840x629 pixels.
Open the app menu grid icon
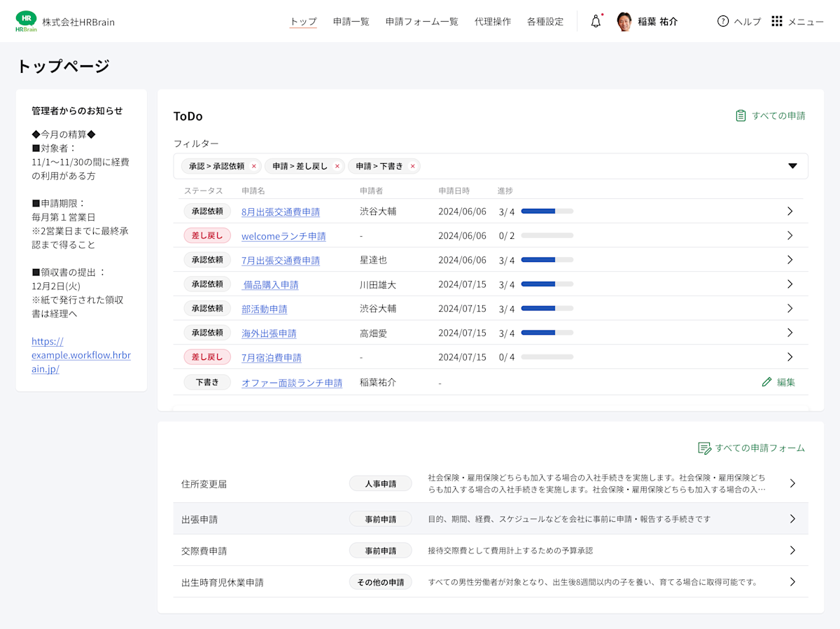776,21
